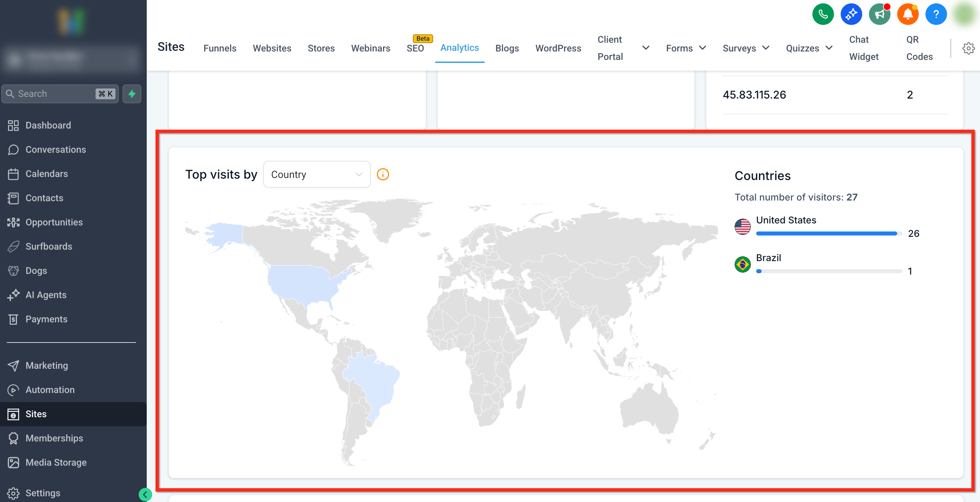Switch to the WordPress tab
980x502 pixels.
pos(558,48)
